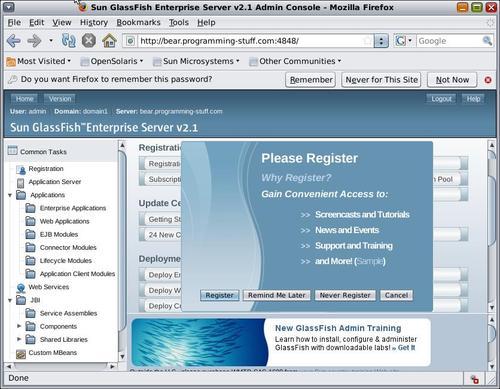The height and width of the screenshot is (389, 500).
Task: Click the Web Services globe icon
Action: click(x=21, y=287)
